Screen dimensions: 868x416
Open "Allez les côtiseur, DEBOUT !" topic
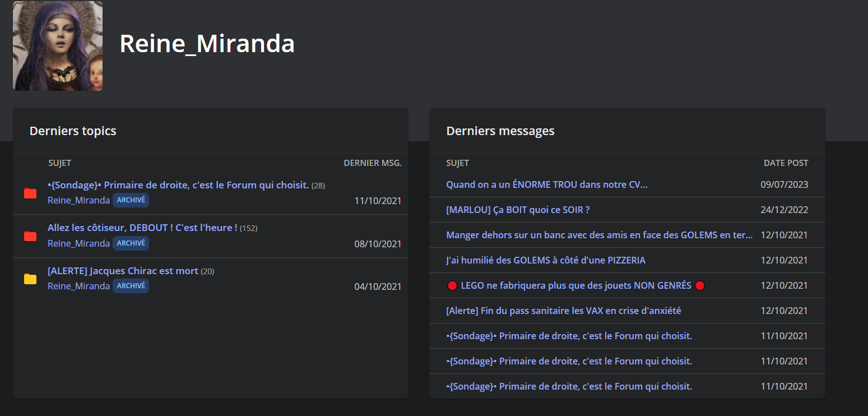pyautogui.click(x=142, y=228)
